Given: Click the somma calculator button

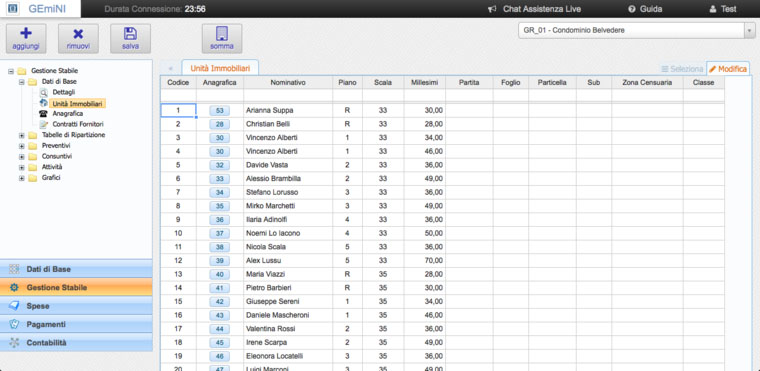Looking at the screenshot, I should click(x=222, y=38).
